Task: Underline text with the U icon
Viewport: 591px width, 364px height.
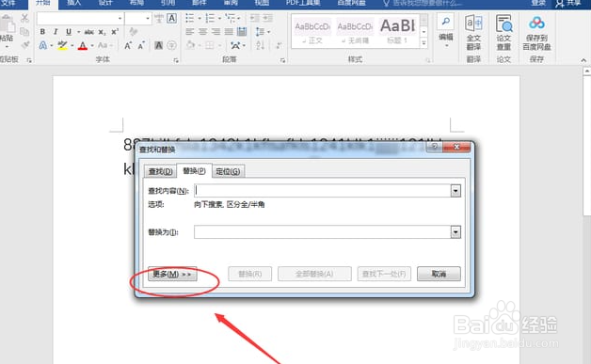Action: (69, 32)
